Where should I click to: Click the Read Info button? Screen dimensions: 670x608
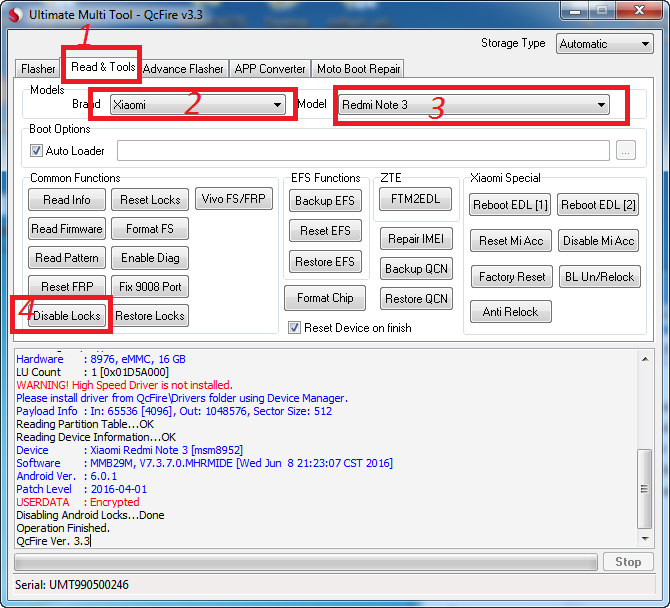tap(67, 200)
